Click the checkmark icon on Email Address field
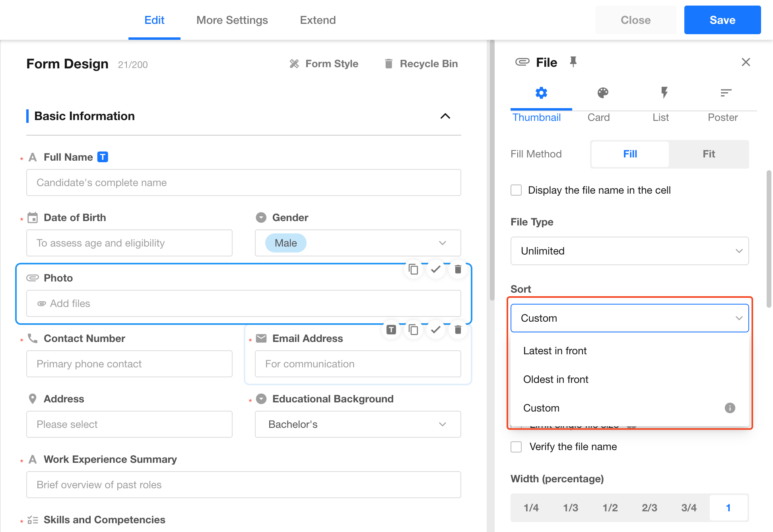The width and height of the screenshot is (773, 532). click(436, 330)
